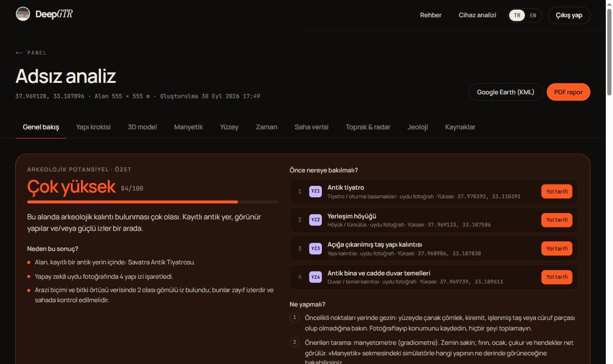Screen dimensions: 613x364
Task: Open the Genel bakış tab
Action: 41,127
